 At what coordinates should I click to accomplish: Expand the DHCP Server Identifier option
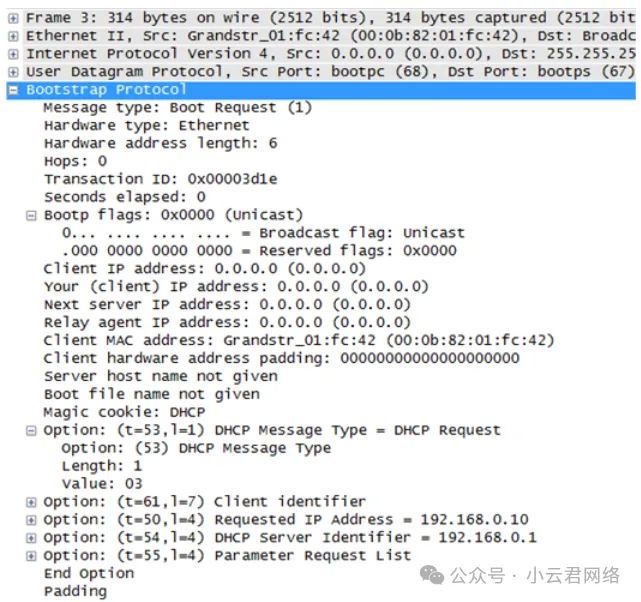(x=31, y=537)
